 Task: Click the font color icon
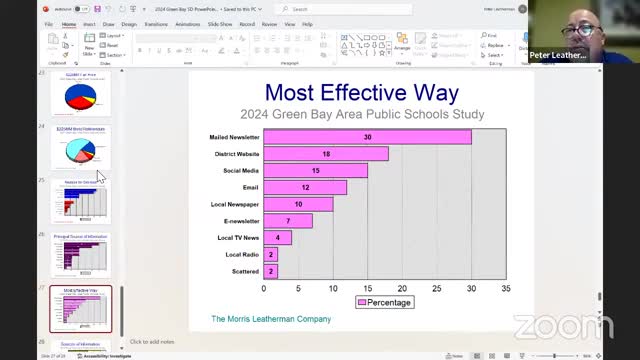237,51
